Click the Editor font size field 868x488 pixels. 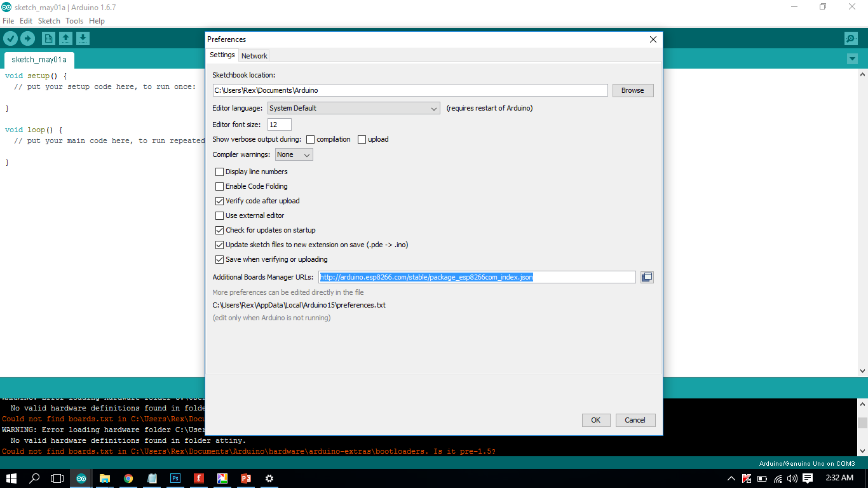click(x=280, y=125)
